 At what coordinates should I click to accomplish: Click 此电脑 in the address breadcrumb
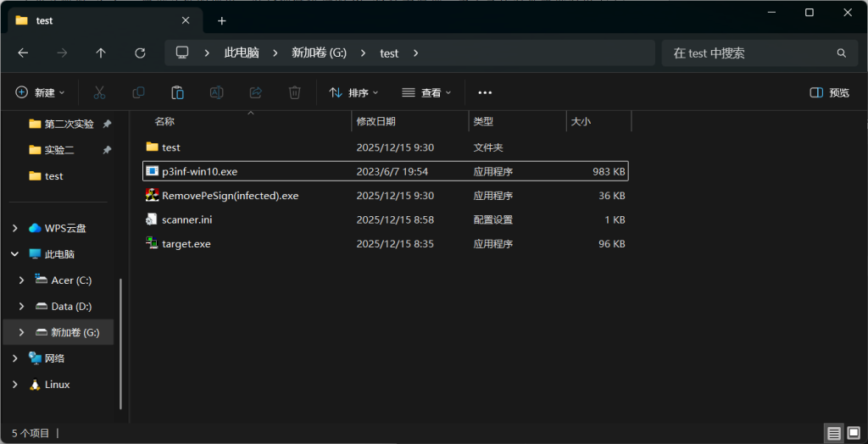(242, 53)
